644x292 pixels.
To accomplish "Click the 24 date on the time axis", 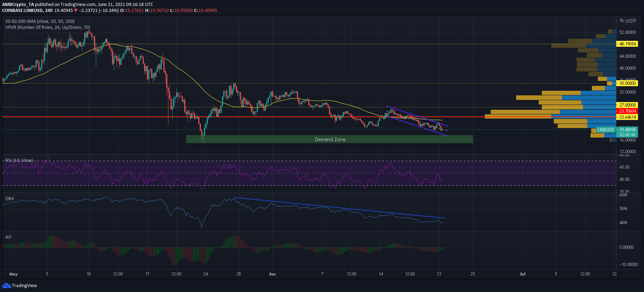I will coord(206,274).
